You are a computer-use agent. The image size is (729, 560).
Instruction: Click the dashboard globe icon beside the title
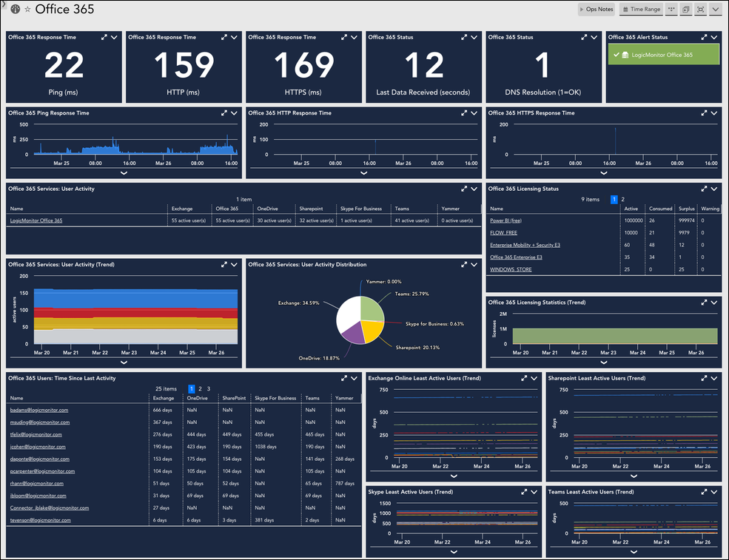coord(16,9)
